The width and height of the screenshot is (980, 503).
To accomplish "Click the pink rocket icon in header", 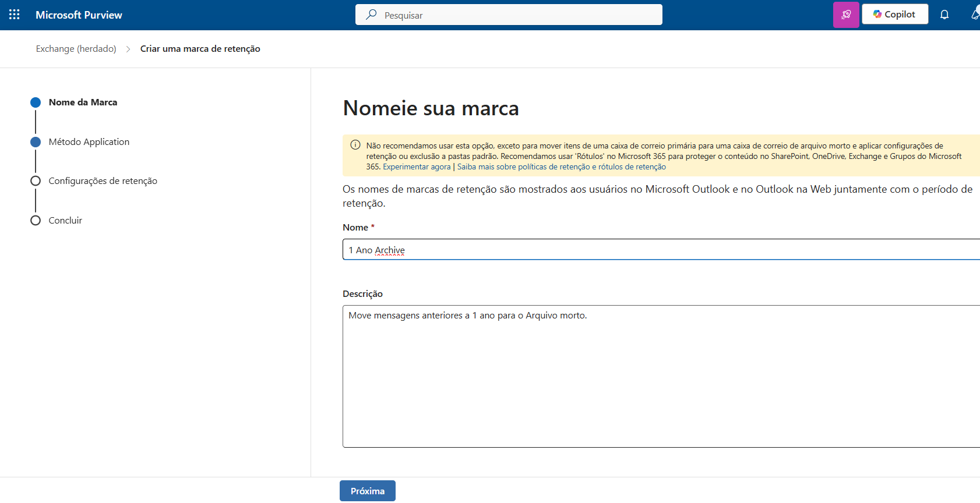I will pyautogui.click(x=846, y=15).
